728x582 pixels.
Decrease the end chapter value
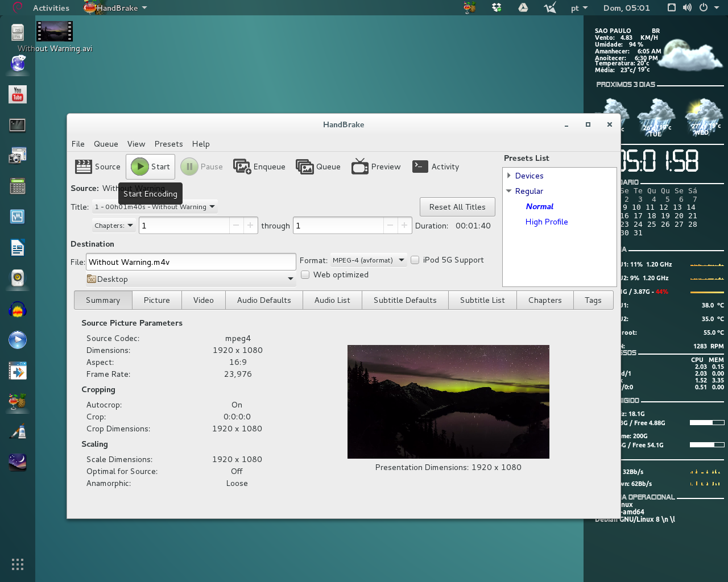390,226
